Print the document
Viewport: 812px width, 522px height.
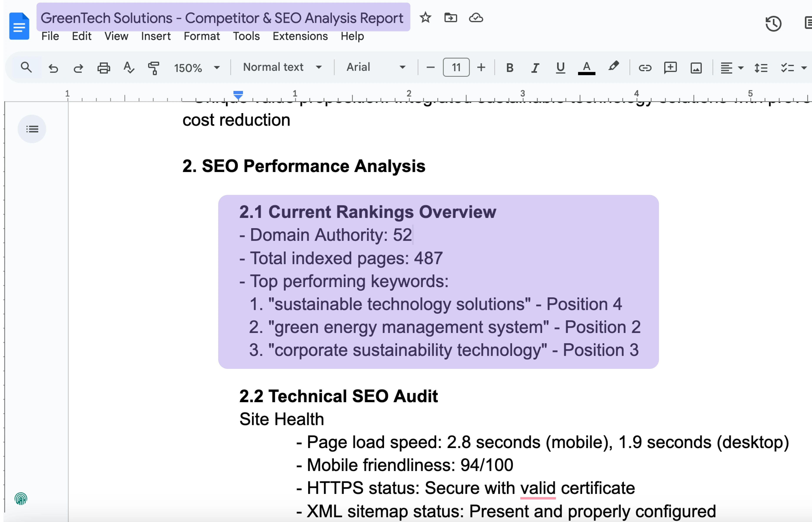(x=104, y=68)
